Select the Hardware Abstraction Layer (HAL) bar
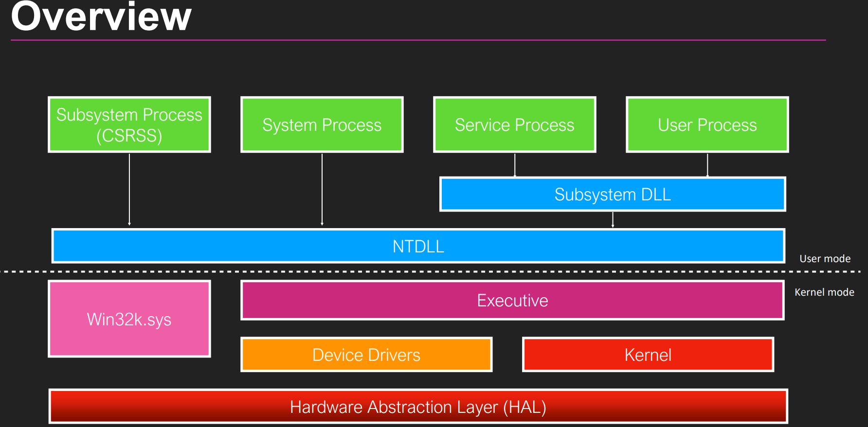Screen dimensions: 868x427 pos(418,407)
